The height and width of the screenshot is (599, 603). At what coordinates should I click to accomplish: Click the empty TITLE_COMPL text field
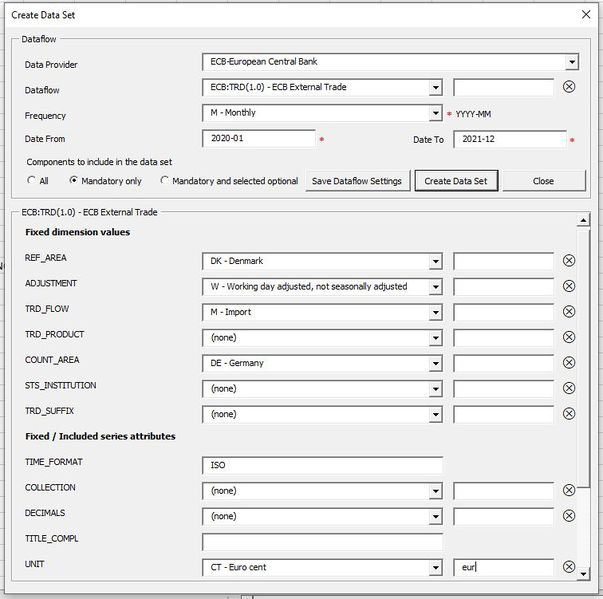click(322, 542)
